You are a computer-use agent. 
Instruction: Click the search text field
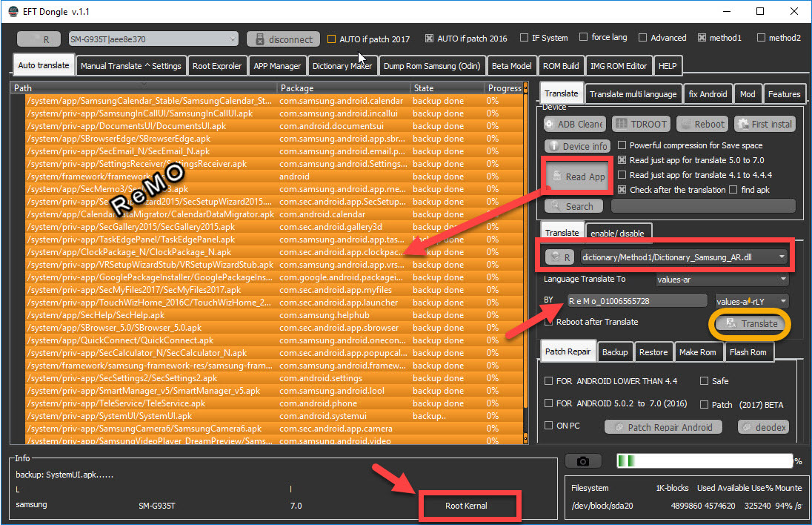pyautogui.click(x=703, y=206)
